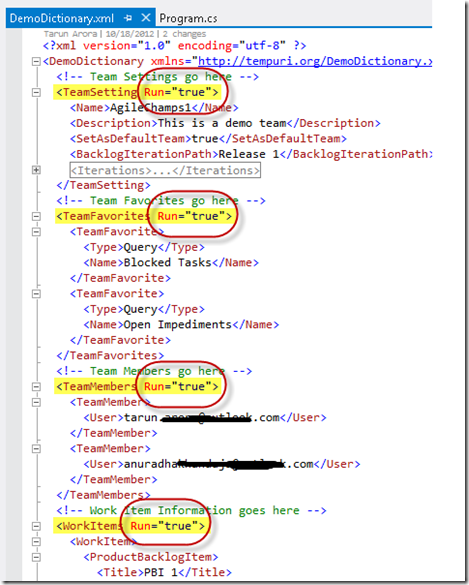Click the Run attribute of WorkItems
469x585 pixels.
168,526
